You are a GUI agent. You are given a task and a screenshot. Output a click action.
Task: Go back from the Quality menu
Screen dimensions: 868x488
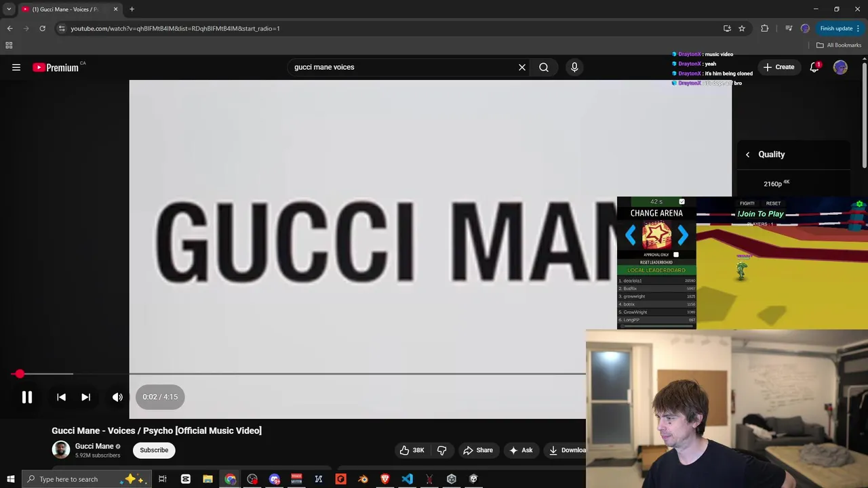(x=747, y=155)
